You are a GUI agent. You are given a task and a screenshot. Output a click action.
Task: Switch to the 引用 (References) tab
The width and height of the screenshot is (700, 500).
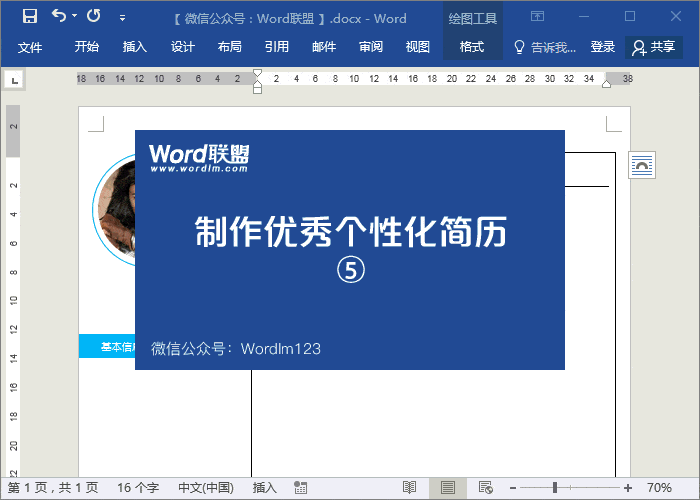click(x=277, y=47)
